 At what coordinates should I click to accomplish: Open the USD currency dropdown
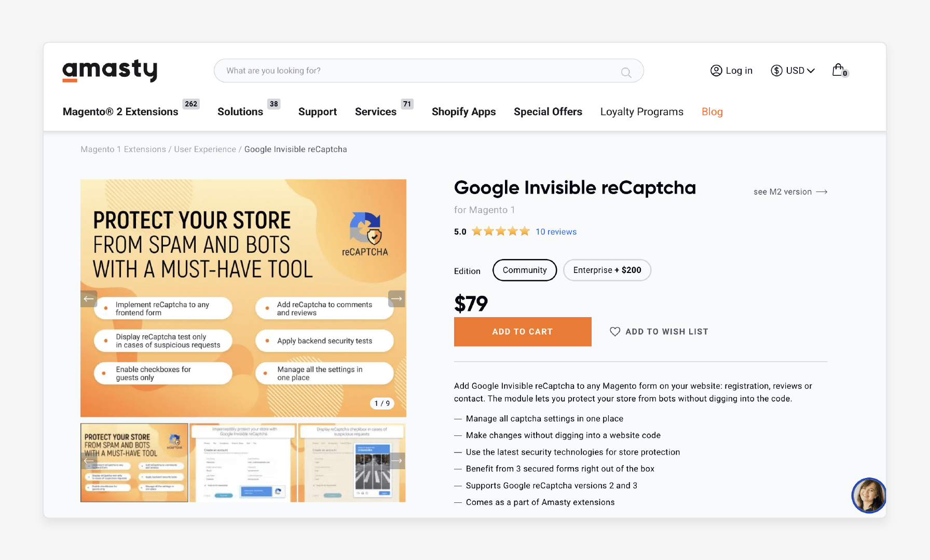[x=793, y=71]
